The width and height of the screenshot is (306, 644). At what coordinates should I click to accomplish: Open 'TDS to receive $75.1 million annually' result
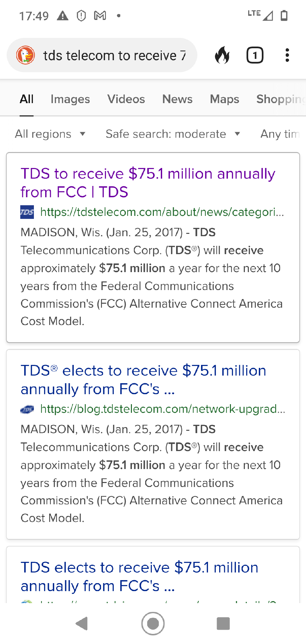(148, 183)
